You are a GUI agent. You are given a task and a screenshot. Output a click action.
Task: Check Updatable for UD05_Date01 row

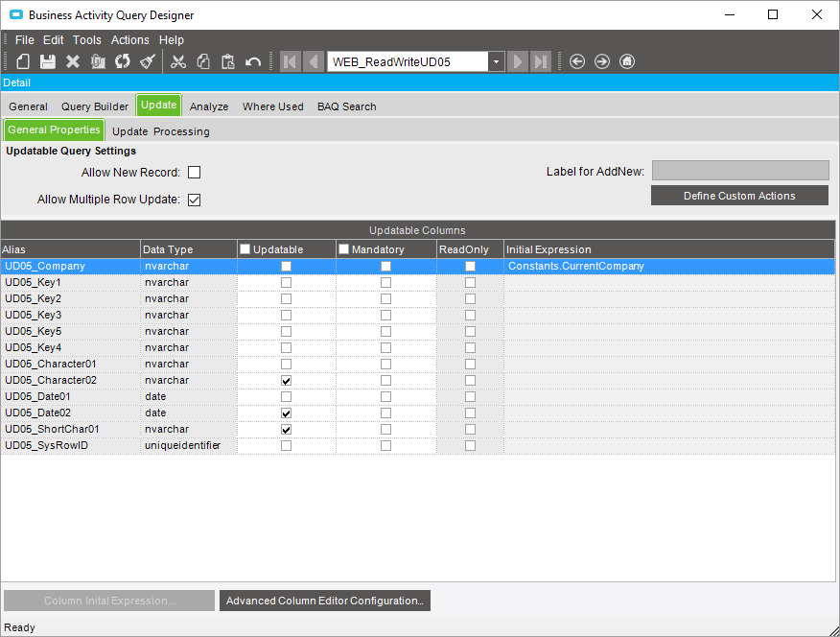click(286, 396)
